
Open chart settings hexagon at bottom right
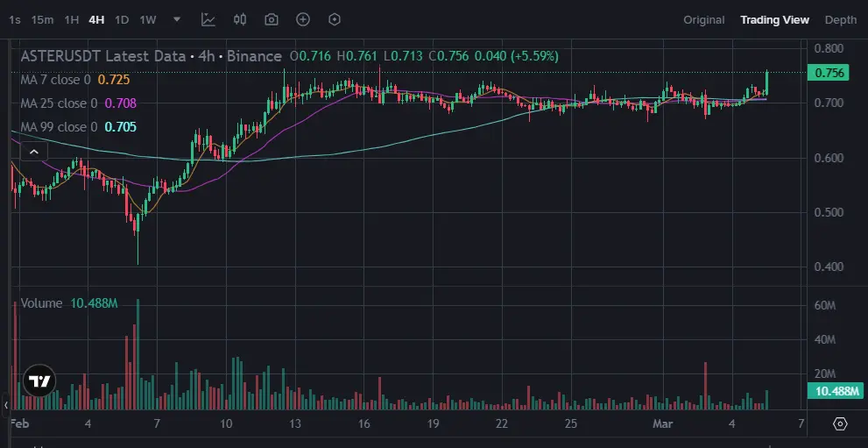(840, 424)
